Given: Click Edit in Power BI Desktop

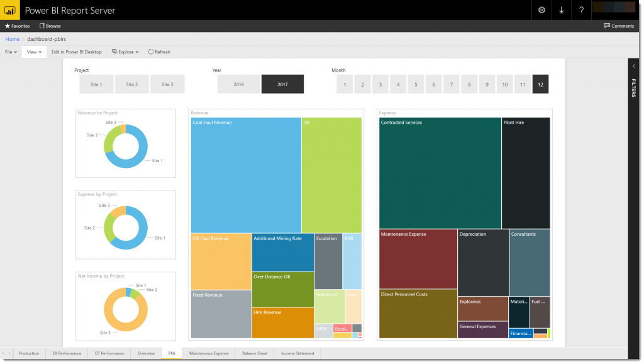Looking at the screenshot, I should point(76,52).
